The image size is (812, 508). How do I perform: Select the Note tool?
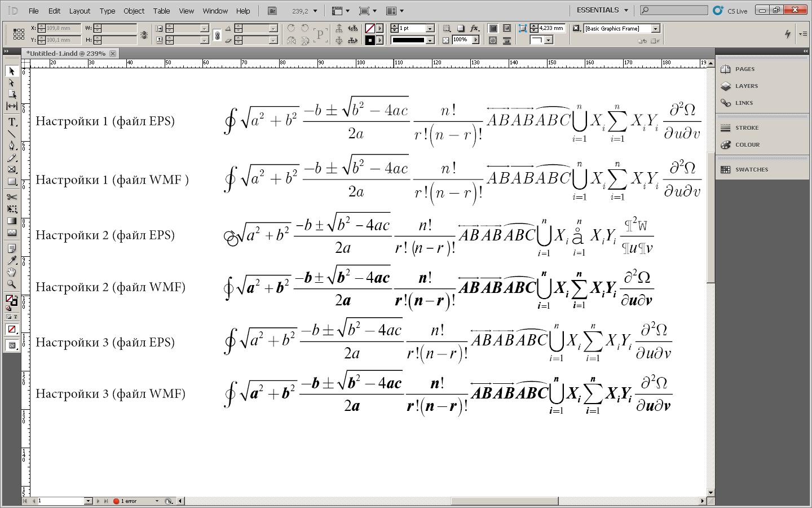pyautogui.click(x=11, y=248)
